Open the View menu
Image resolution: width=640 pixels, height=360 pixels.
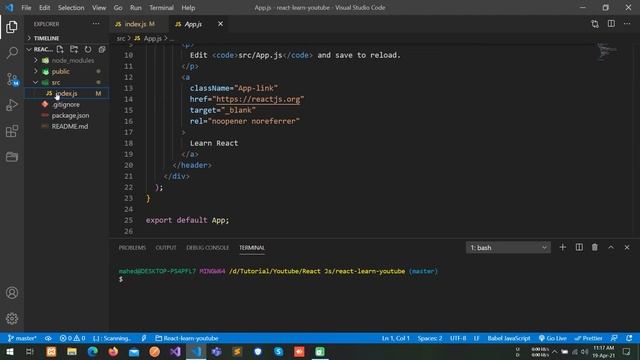[x=99, y=8]
